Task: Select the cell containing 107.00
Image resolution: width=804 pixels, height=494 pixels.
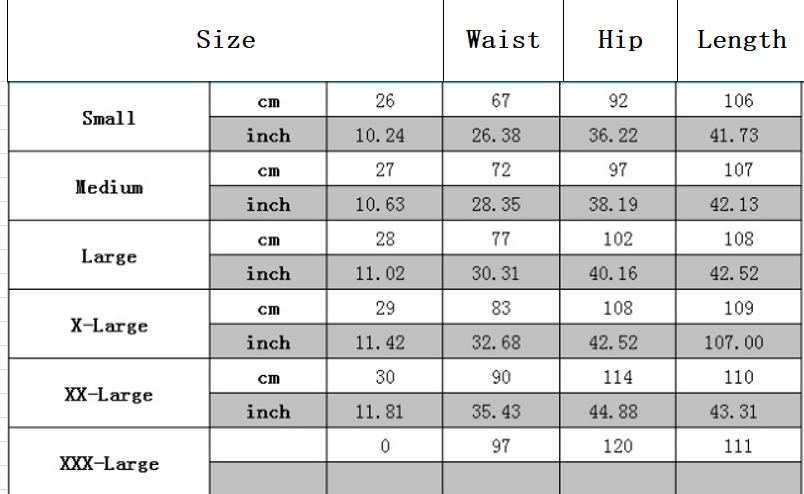Action: coord(738,342)
